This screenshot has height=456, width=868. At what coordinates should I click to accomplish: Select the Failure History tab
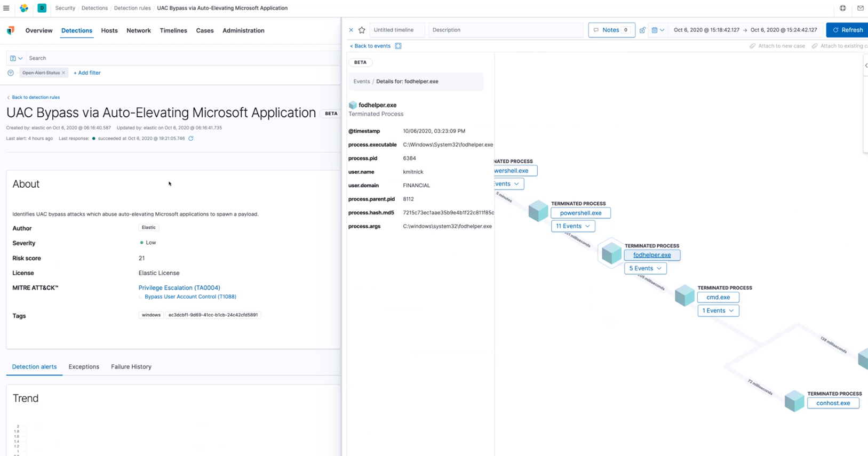click(131, 366)
